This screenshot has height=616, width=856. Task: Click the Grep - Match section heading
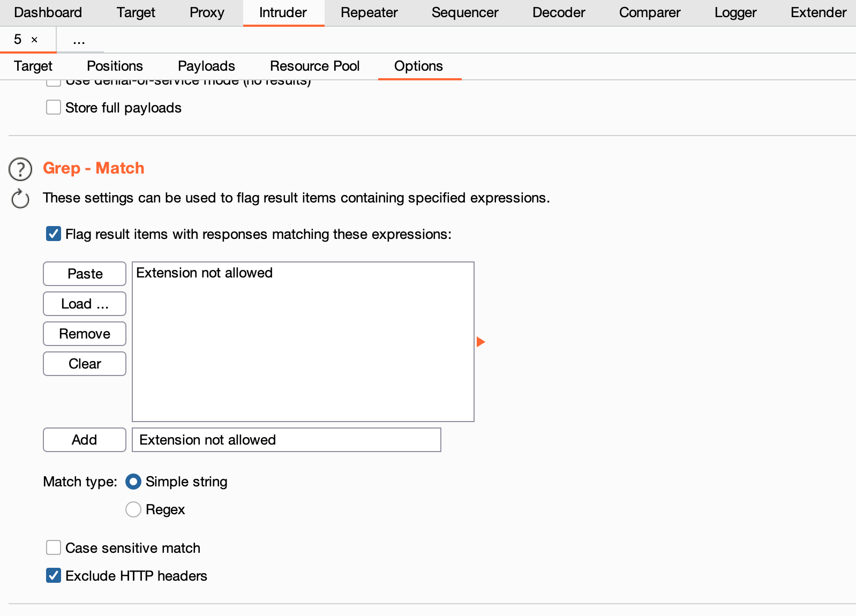94,168
